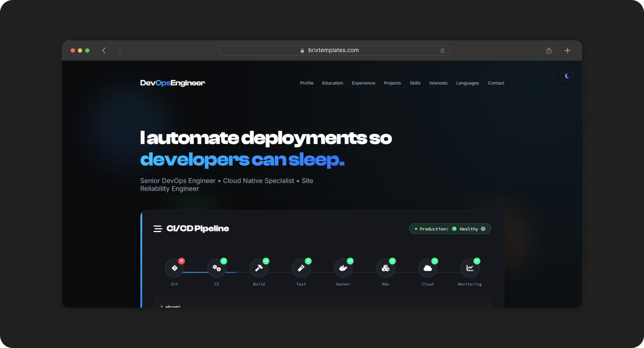Go to the Profile nav item
644x348 pixels.
click(307, 83)
